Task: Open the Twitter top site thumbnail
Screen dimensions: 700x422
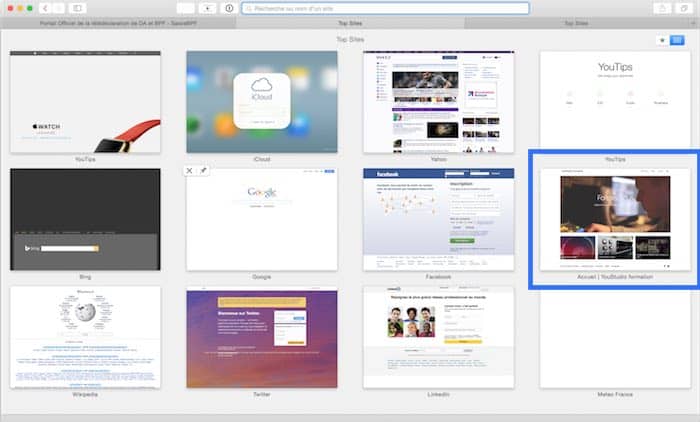Action: 262,337
